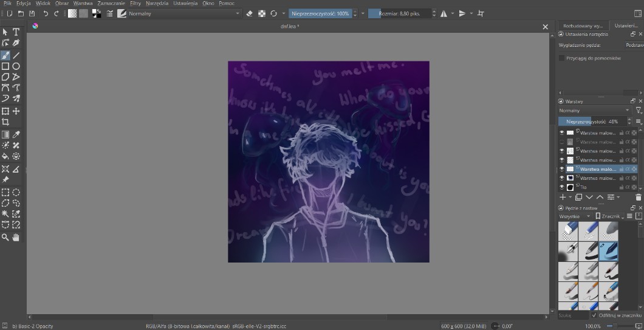Choose the Ellipse shape tool
The height and width of the screenshot is (330, 644).
coord(16,66)
